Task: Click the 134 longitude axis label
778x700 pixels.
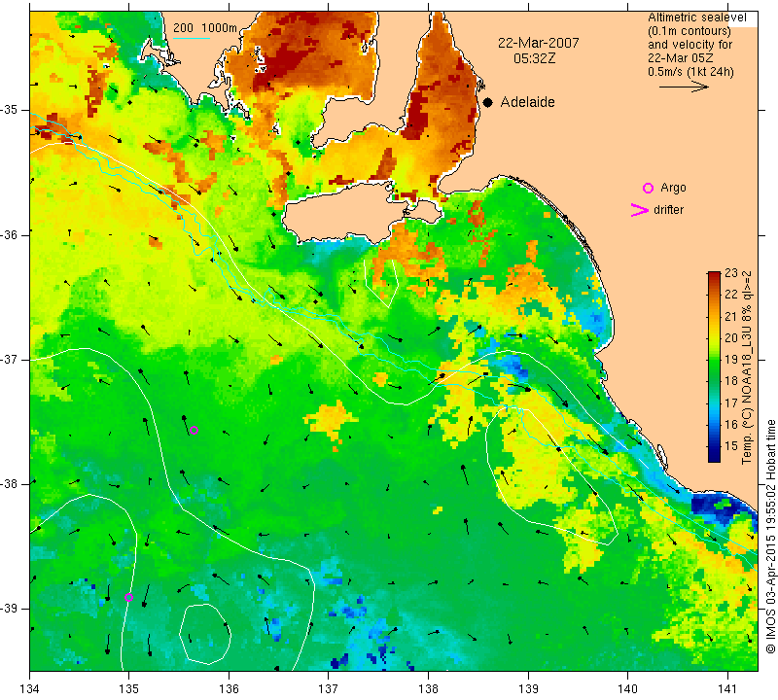Action: 30,688
